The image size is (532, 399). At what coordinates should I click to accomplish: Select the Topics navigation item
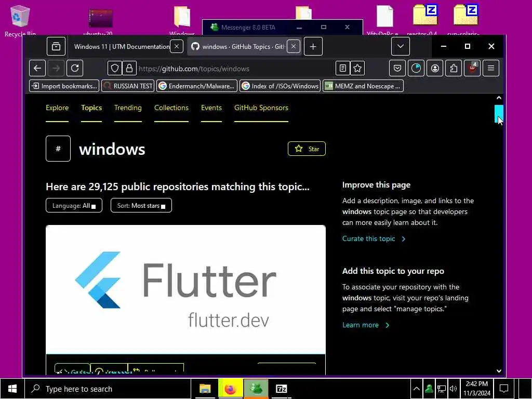[x=91, y=108]
